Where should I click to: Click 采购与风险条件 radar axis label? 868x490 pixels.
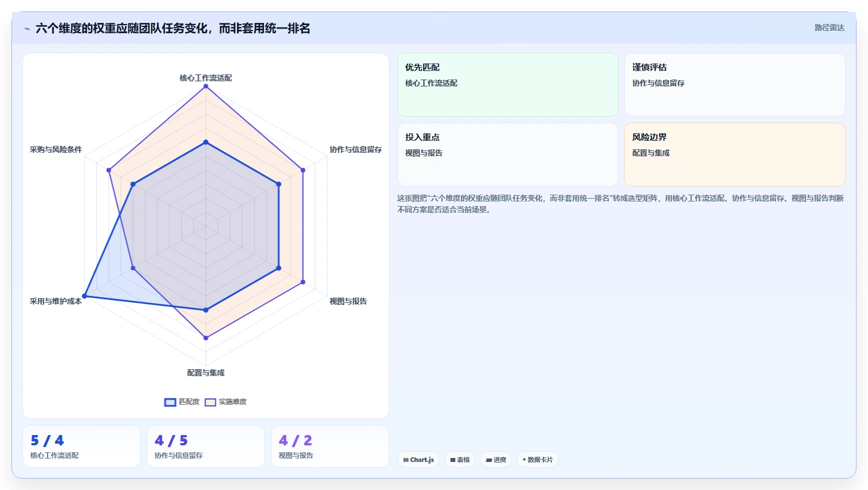tap(56, 149)
